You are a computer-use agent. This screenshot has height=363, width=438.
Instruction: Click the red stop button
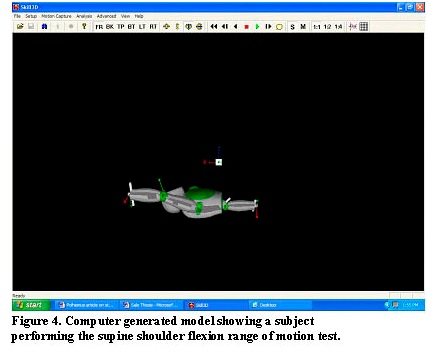[247, 27]
